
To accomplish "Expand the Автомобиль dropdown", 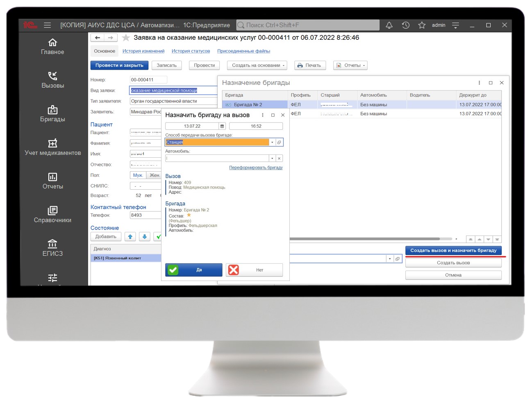I will [272, 158].
